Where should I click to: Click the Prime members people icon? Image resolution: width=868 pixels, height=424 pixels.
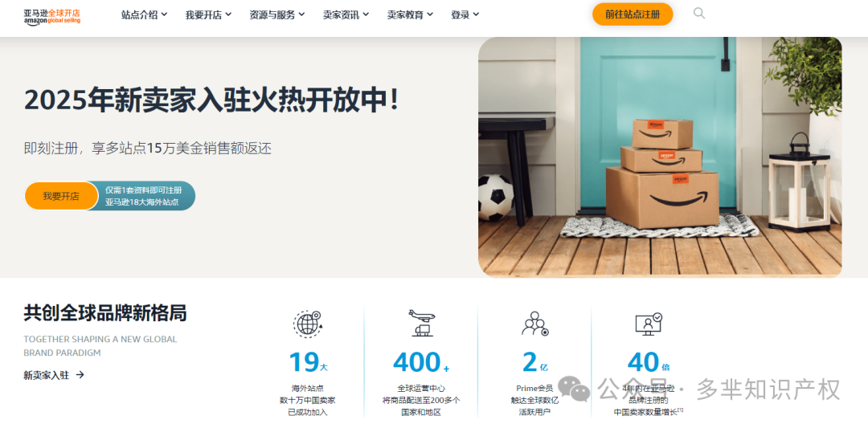(534, 324)
